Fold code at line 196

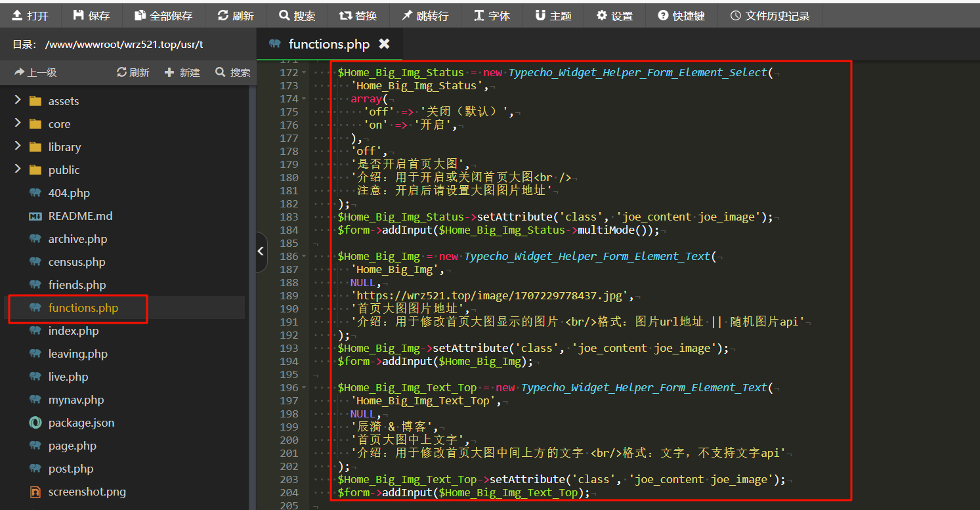(304, 387)
